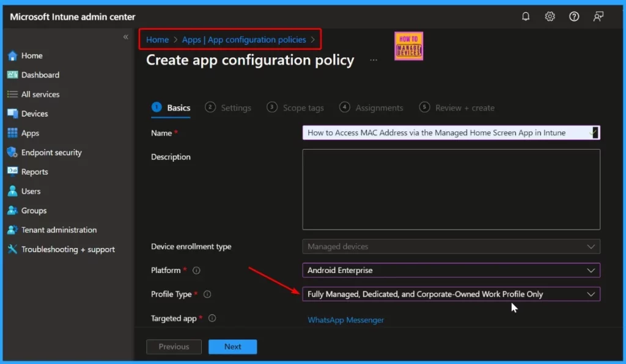Click the Home breadcrumb link

(x=157, y=40)
